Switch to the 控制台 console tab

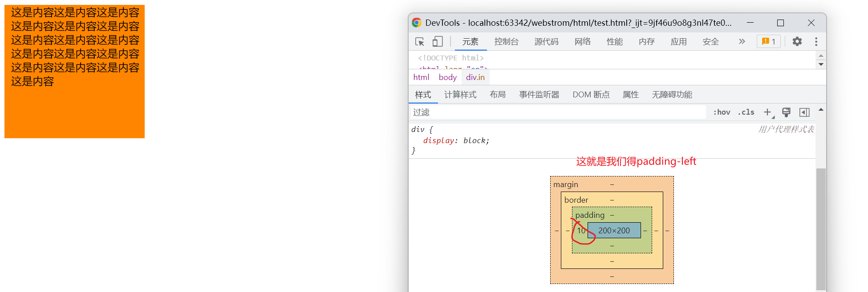click(506, 42)
